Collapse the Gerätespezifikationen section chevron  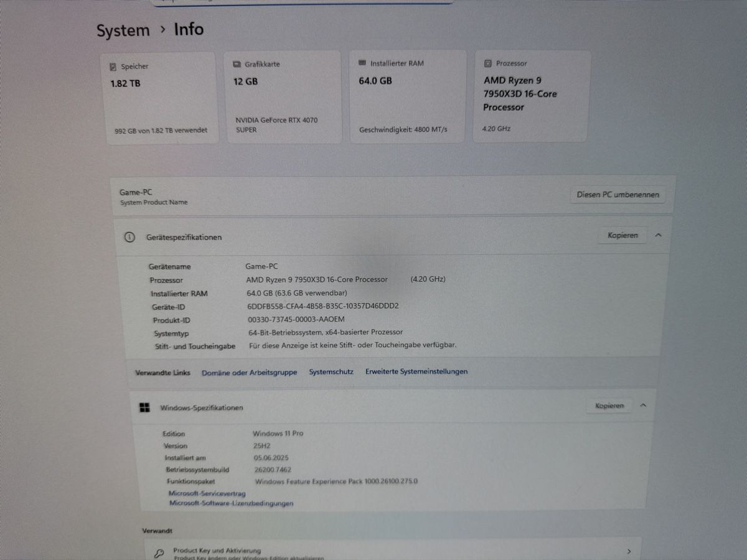[x=659, y=235]
